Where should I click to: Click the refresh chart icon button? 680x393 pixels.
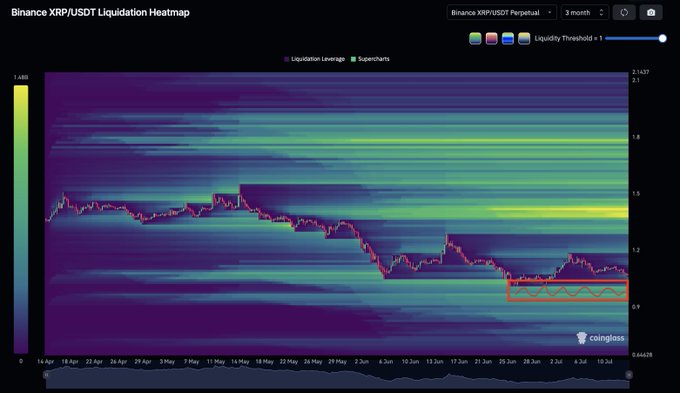point(624,13)
